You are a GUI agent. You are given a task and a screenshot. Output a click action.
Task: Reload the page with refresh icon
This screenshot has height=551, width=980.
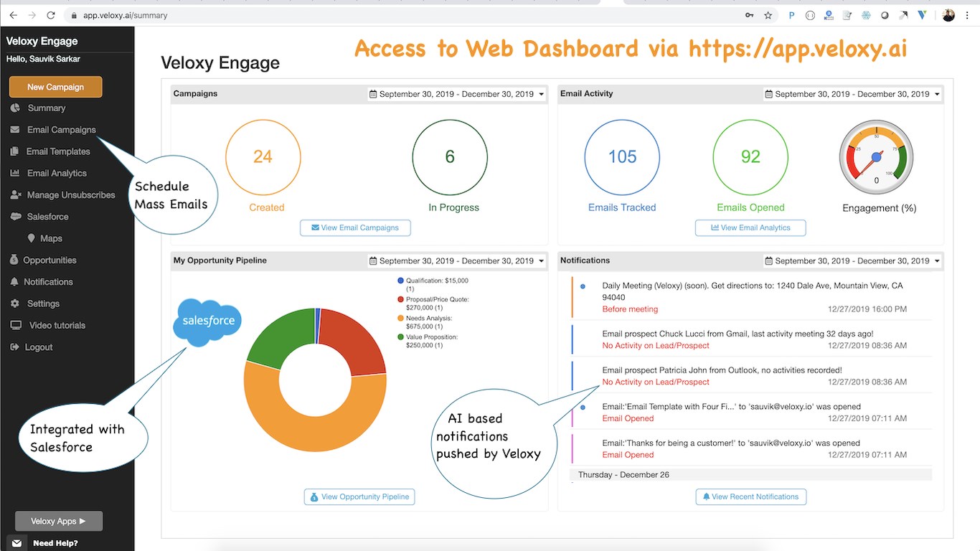click(x=51, y=15)
